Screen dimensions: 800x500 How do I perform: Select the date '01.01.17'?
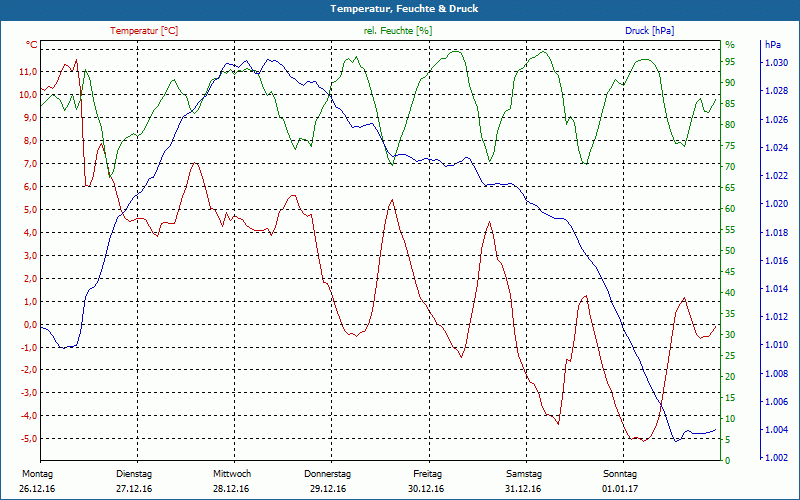[620, 489]
